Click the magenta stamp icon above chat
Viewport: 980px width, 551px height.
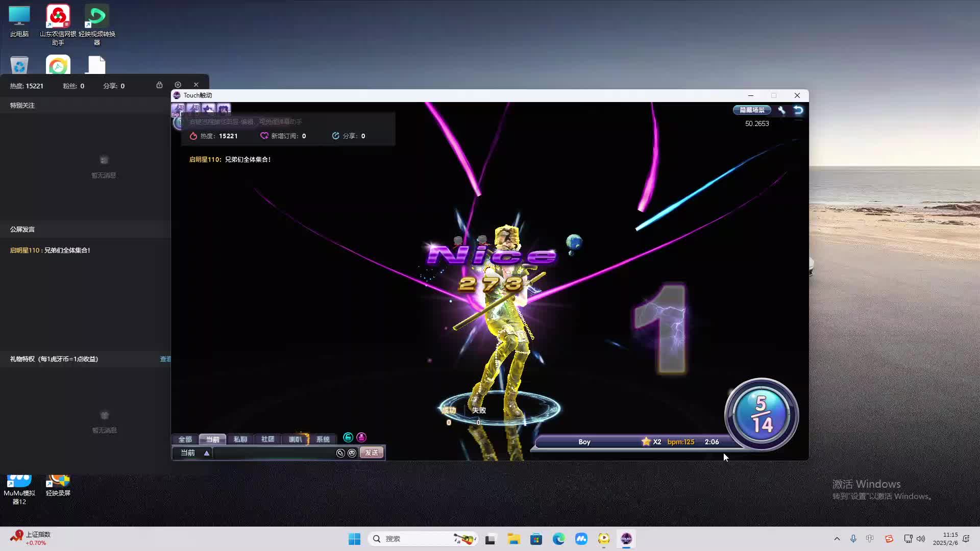tap(361, 437)
